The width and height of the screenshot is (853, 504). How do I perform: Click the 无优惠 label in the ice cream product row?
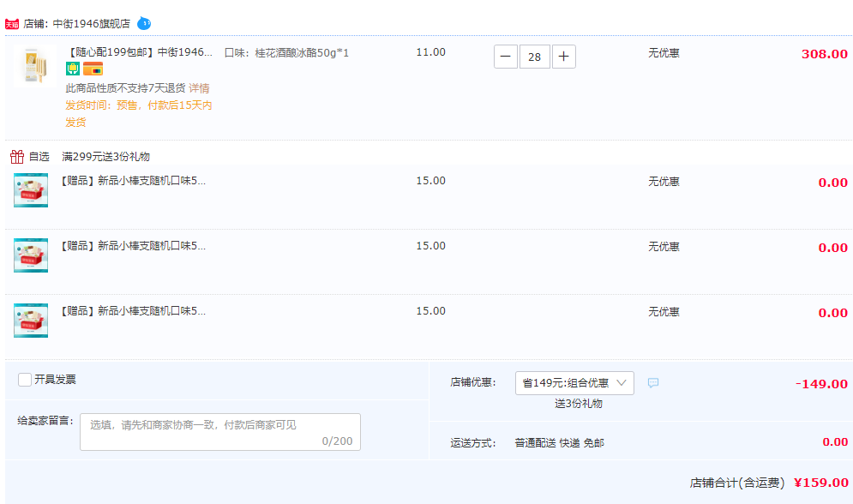pyautogui.click(x=664, y=53)
